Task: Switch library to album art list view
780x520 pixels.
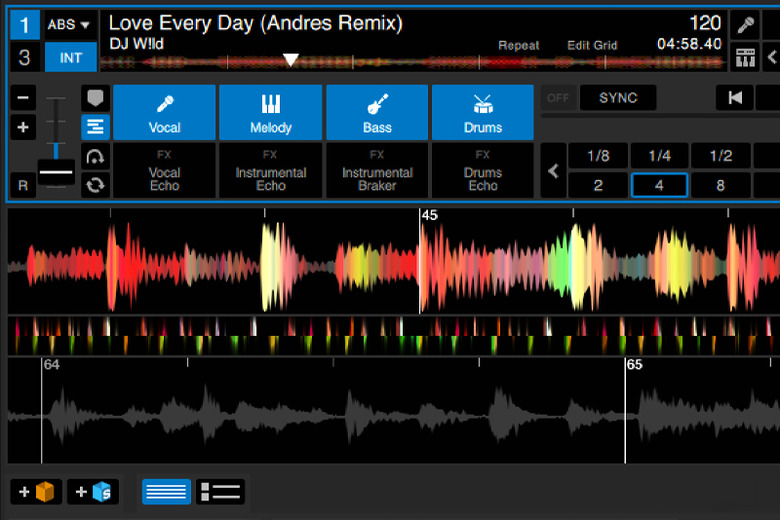Action: coord(220,492)
